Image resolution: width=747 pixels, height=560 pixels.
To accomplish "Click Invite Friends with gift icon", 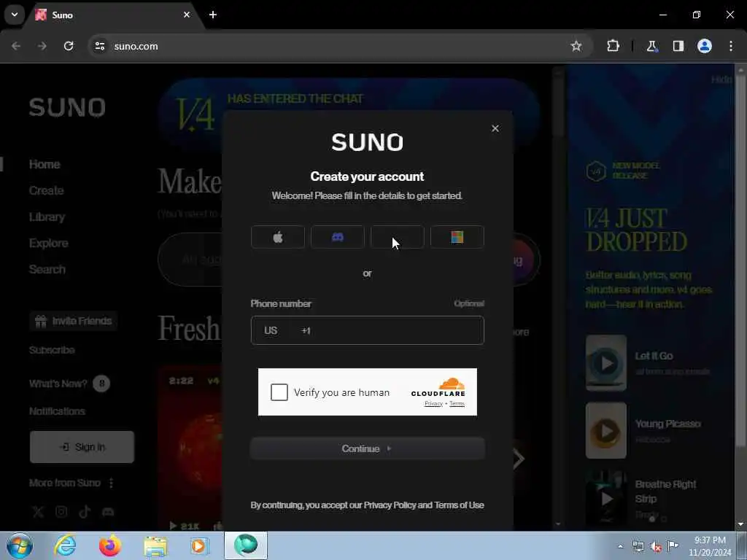I will (x=74, y=321).
